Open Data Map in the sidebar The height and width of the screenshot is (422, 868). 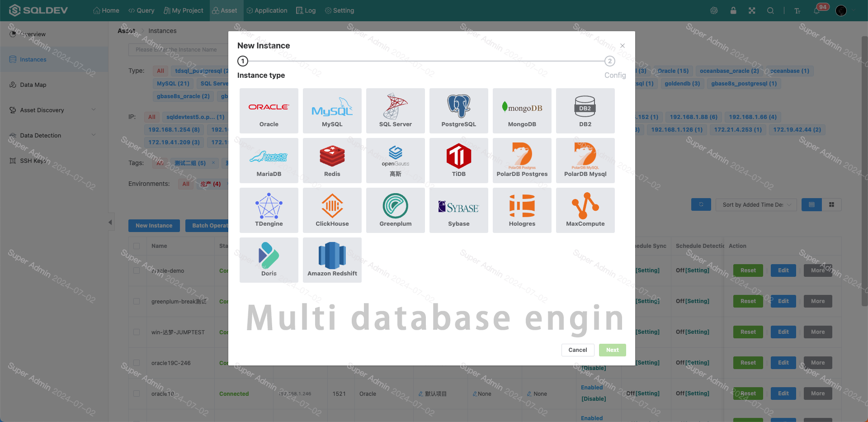point(54,85)
